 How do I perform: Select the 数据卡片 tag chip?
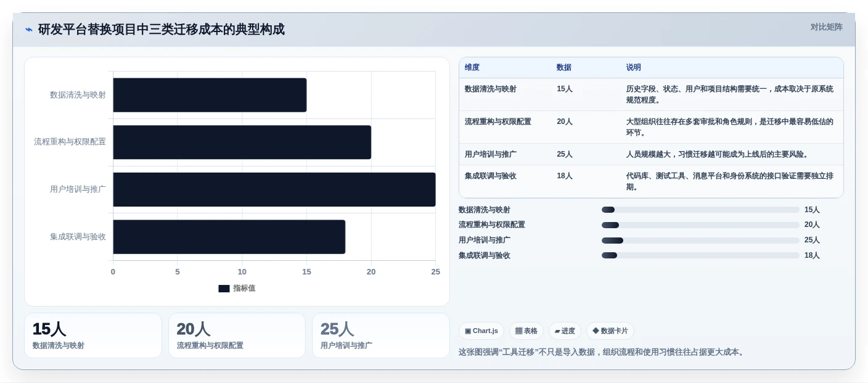click(610, 331)
